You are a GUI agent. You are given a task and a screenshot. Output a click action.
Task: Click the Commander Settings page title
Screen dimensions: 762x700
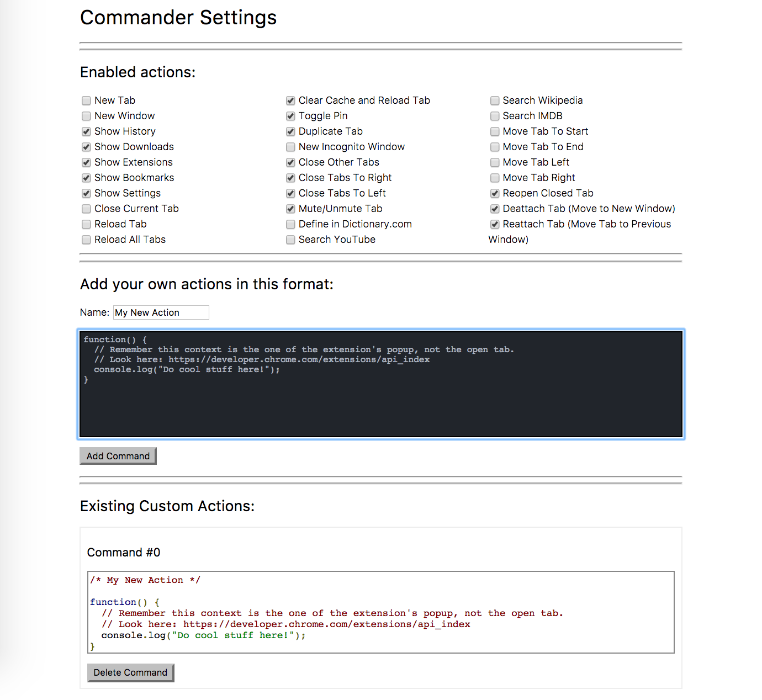(178, 18)
